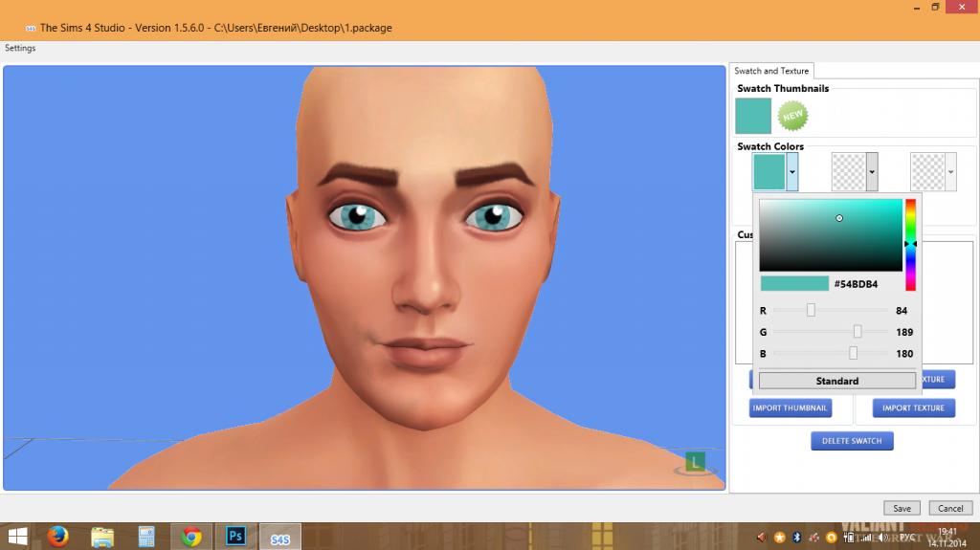Launch Google Chrome from the taskbar
Image resolution: width=980 pixels, height=550 pixels.
[191, 536]
